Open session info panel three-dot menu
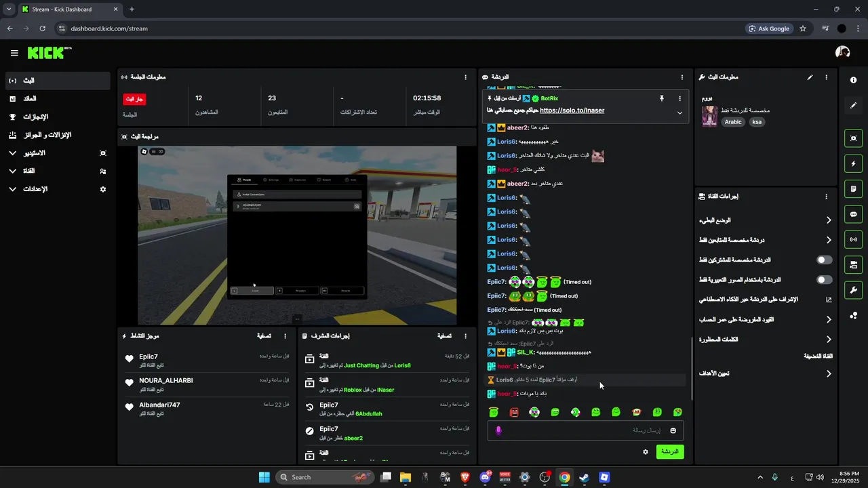The height and width of the screenshot is (488, 868). (x=465, y=77)
